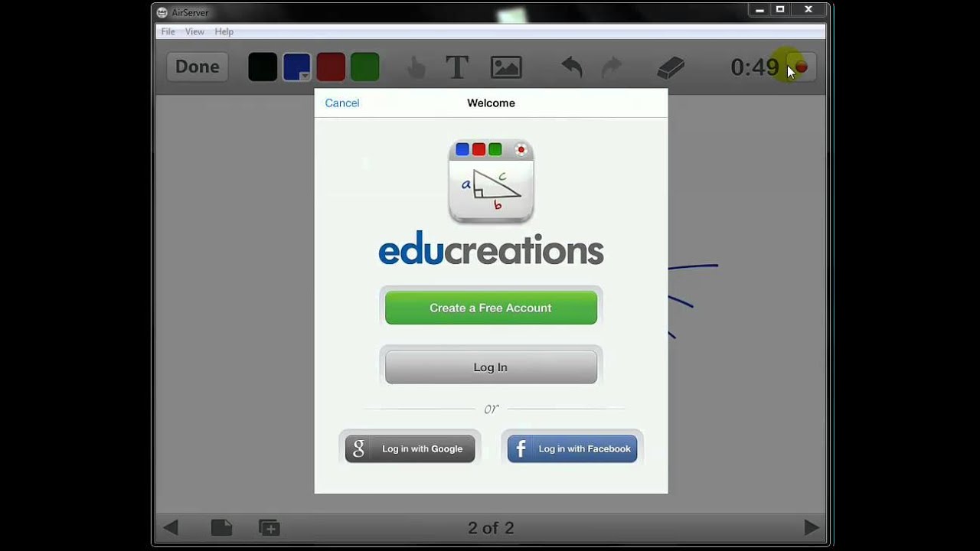Click the 0:49 recording timer
980x551 pixels.
click(754, 67)
